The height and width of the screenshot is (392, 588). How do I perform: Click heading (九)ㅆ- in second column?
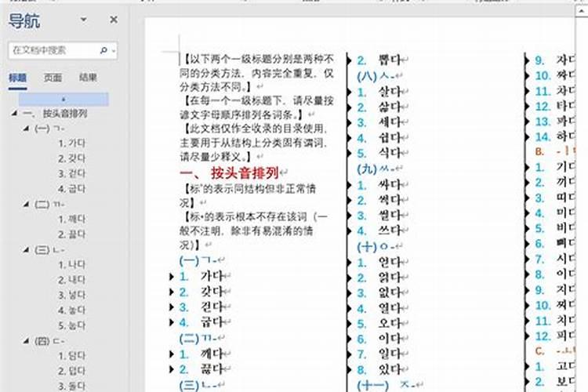[376, 169]
